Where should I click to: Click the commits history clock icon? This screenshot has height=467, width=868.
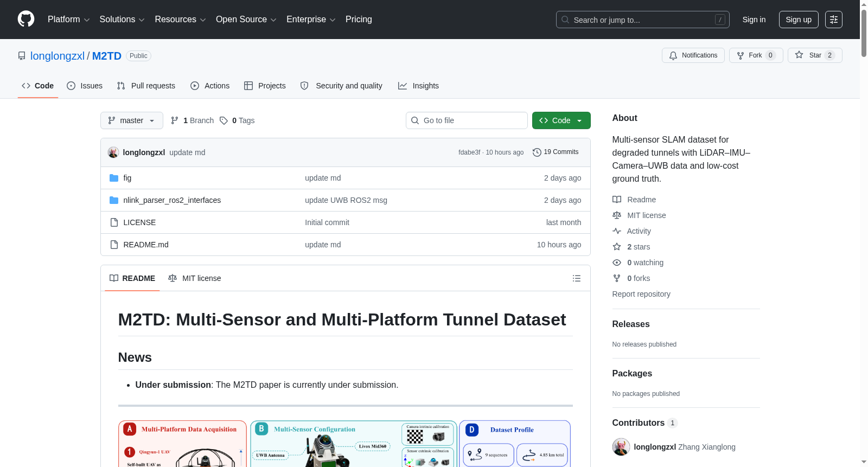click(537, 152)
